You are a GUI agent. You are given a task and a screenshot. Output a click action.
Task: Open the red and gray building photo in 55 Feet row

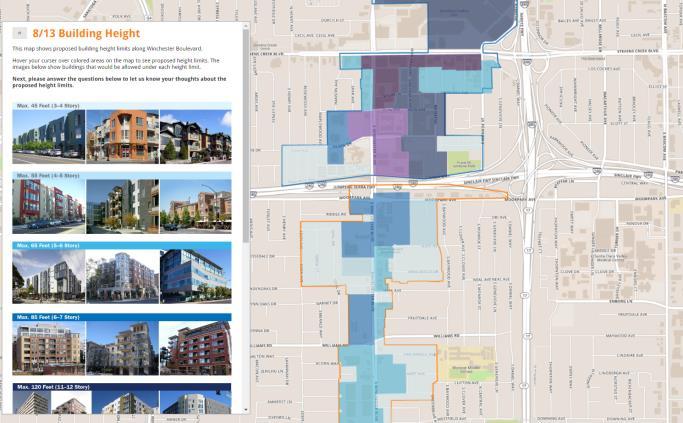click(49, 206)
